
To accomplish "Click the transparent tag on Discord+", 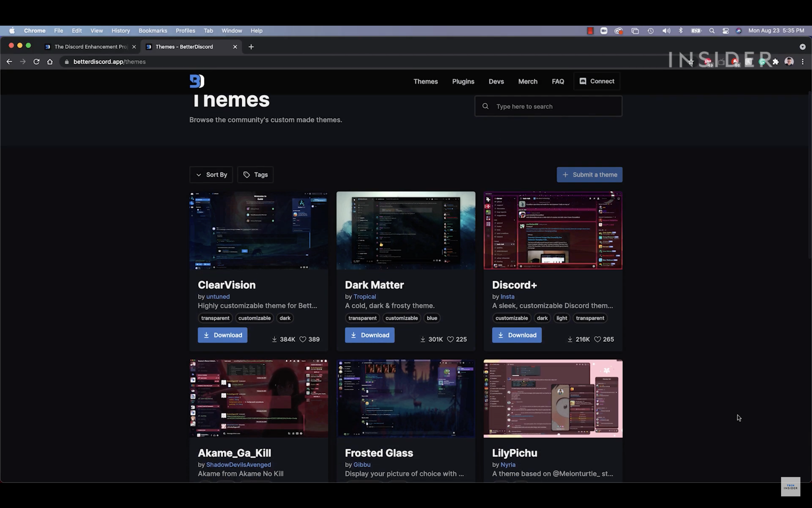I will [590, 318].
